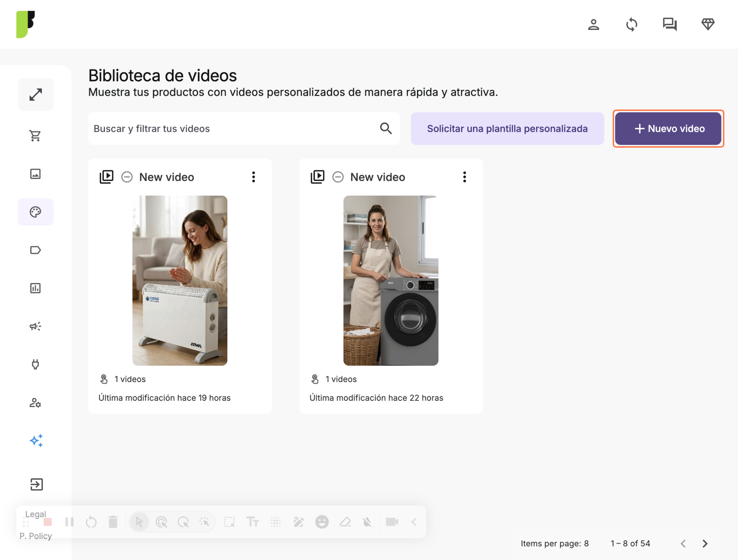The image size is (738, 560).
Task: Open the shopping cart sidebar icon
Action: 35,136
